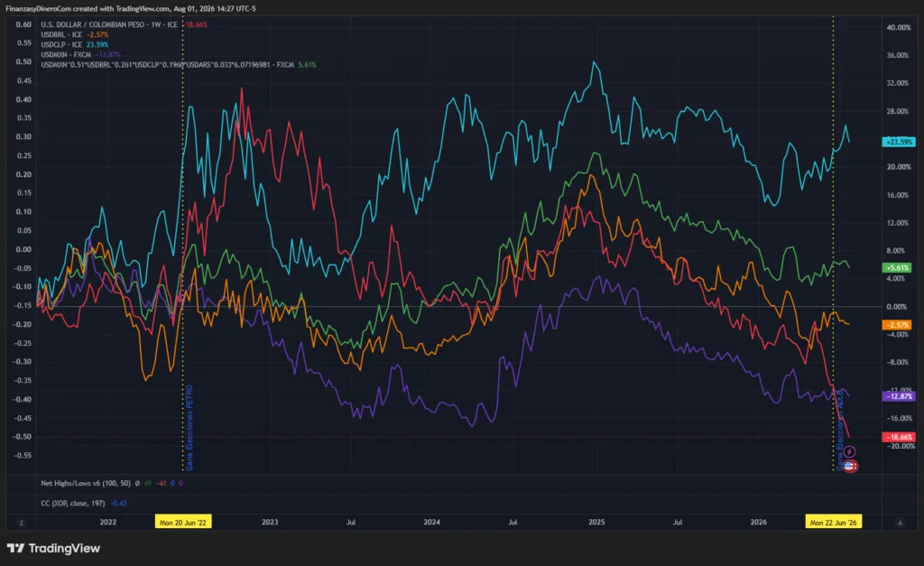Click the -18.66% red price label
The height and width of the screenshot is (566, 924).
(x=898, y=437)
